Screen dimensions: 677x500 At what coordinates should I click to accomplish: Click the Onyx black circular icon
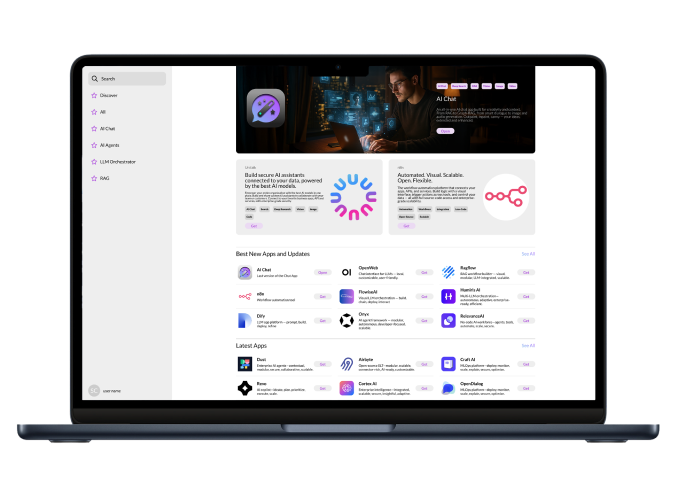click(346, 321)
